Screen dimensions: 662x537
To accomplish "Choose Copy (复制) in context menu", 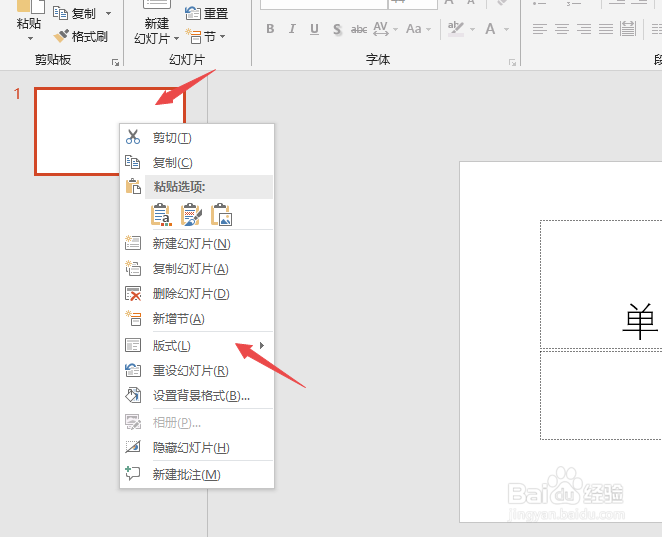I will click(x=197, y=163).
